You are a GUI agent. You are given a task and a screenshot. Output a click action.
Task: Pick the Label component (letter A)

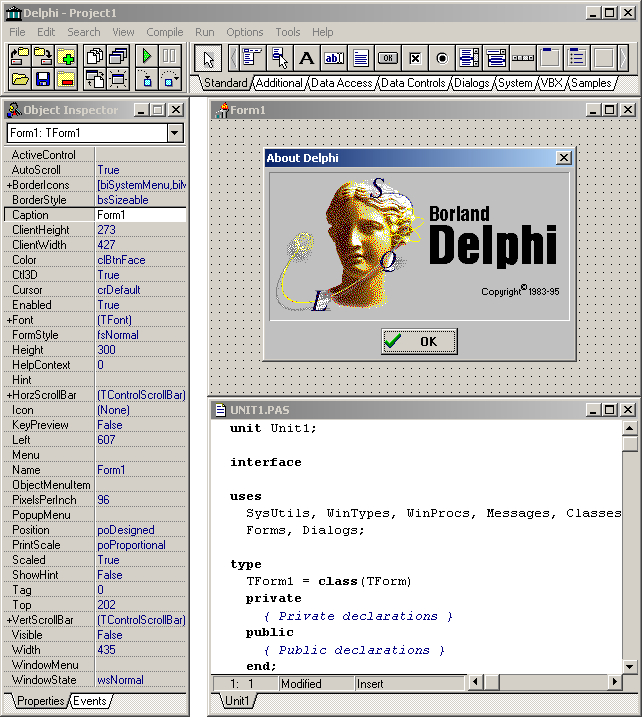[x=307, y=58]
